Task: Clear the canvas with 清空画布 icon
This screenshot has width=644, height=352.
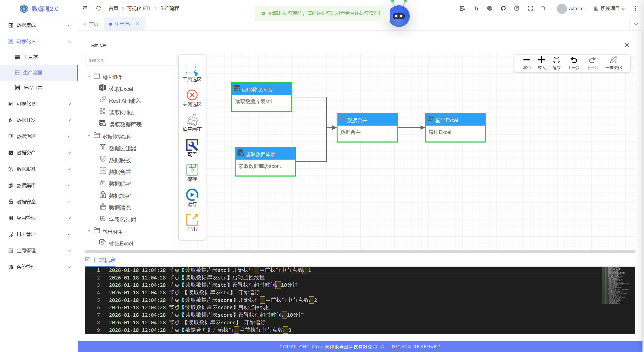Action: point(192,120)
